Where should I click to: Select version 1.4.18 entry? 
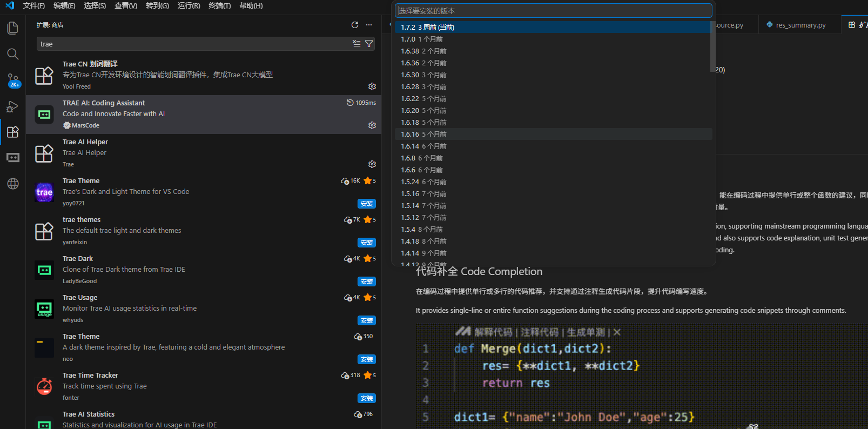(553, 241)
